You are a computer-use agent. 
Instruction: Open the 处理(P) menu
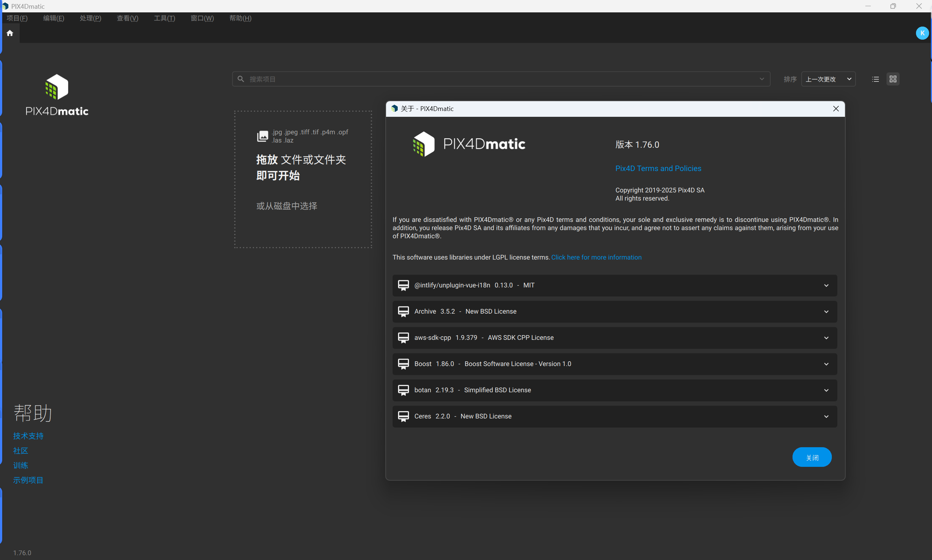(90, 18)
